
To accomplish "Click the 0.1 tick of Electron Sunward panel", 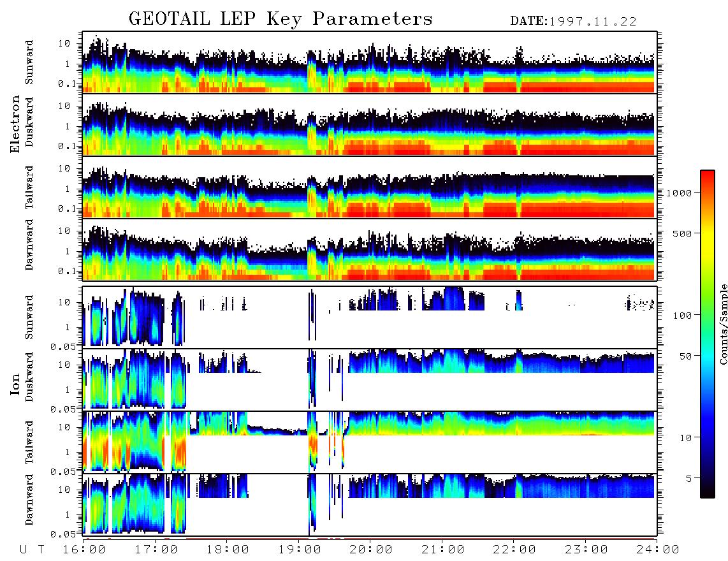I will [69, 84].
